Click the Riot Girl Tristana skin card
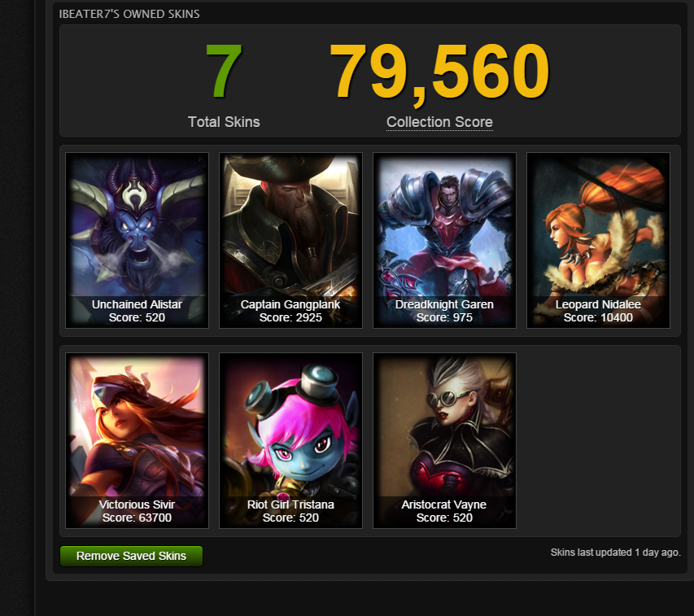694x616 pixels. 290,440
